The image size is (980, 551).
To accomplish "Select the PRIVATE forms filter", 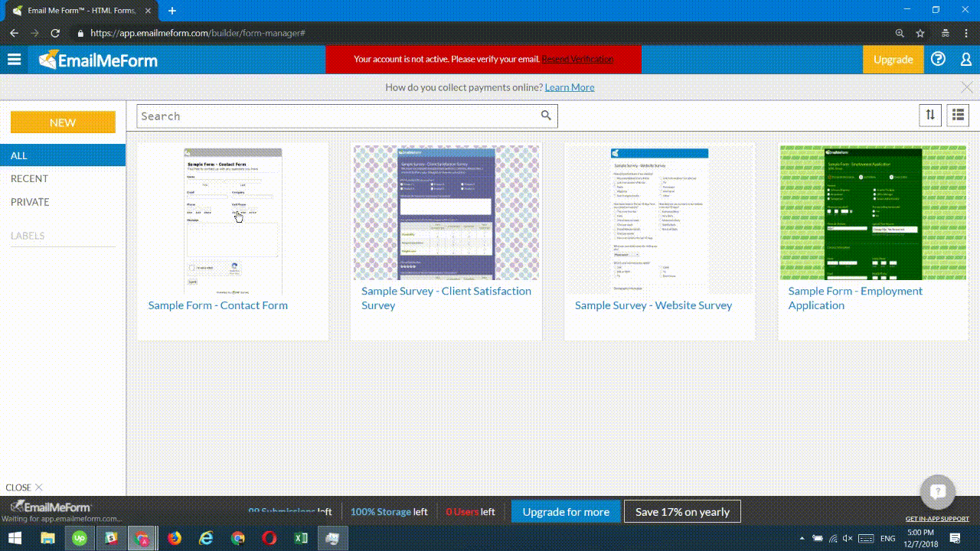I will coord(30,202).
